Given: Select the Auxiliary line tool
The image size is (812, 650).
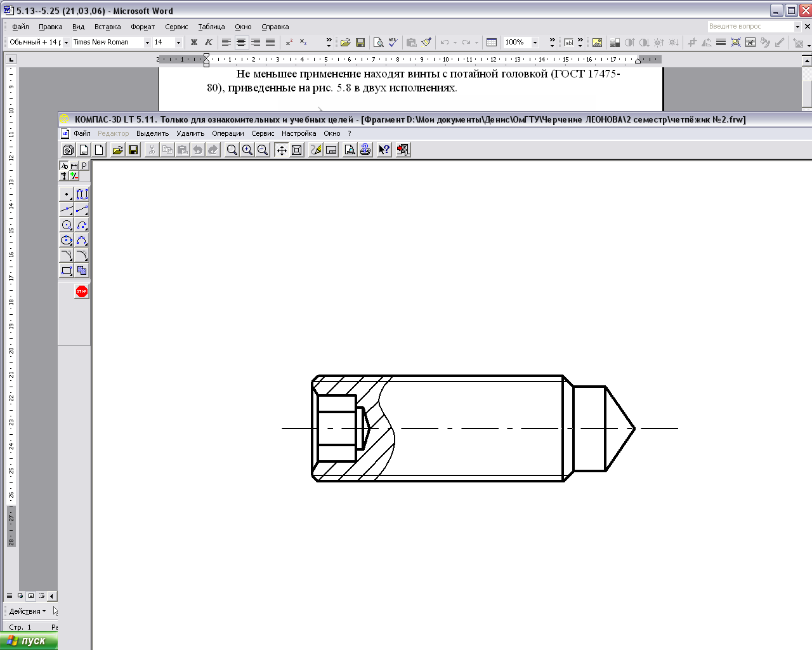Looking at the screenshot, I should pyautogui.click(x=67, y=209).
